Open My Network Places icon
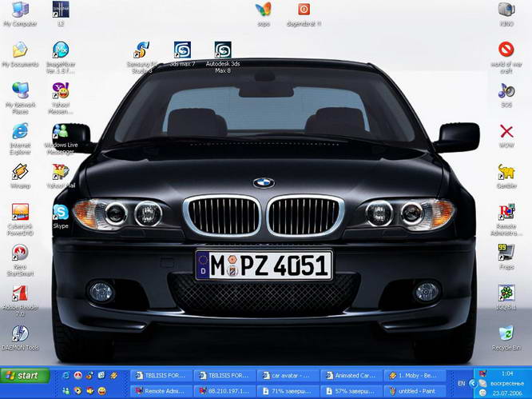This screenshot has height=399, width=532. 20,98
